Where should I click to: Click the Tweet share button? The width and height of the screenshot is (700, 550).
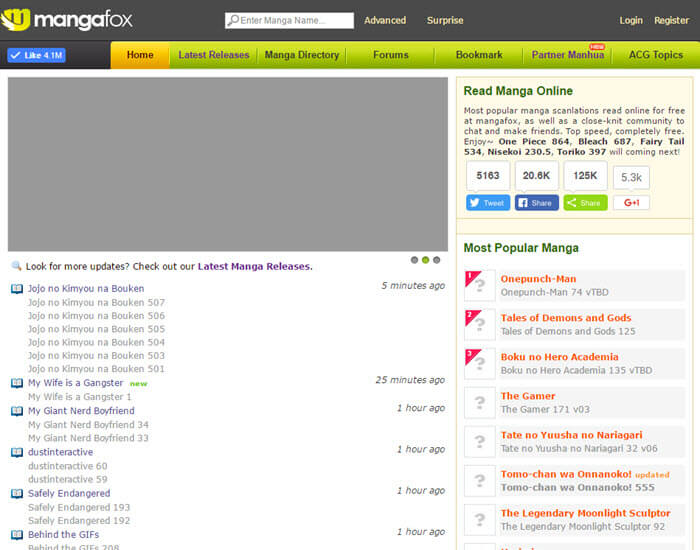click(488, 203)
